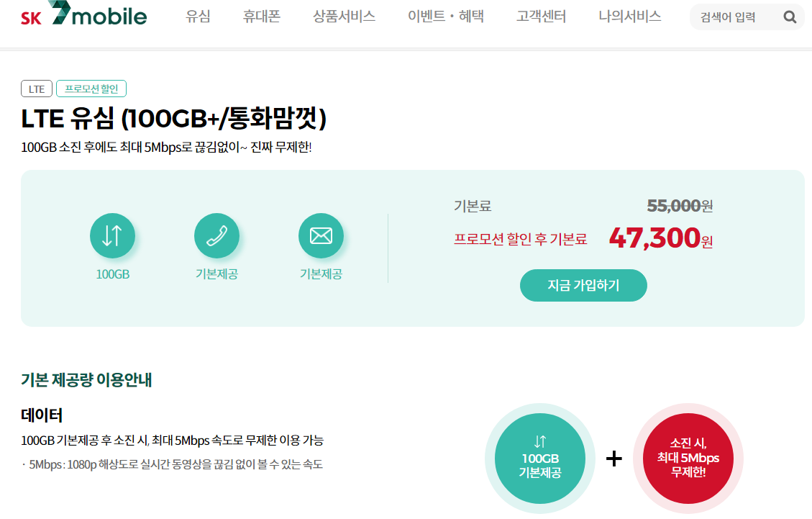Click 기본제공 label under envelope icon
Image resolution: width=812 pixels, height=519 pixels.
[x=321, y=274]
